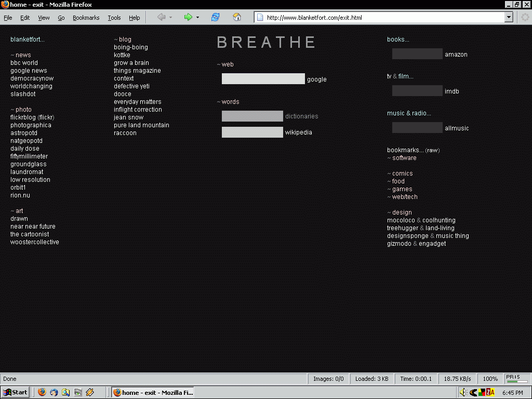Open the boing-boing blog link
Screen dimensions: 532x399
130,47
